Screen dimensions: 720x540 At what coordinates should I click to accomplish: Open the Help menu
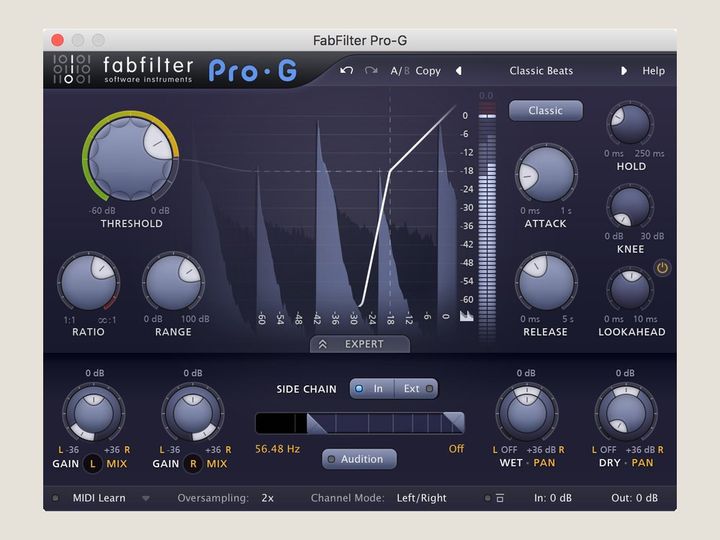[x=653, y=71]
